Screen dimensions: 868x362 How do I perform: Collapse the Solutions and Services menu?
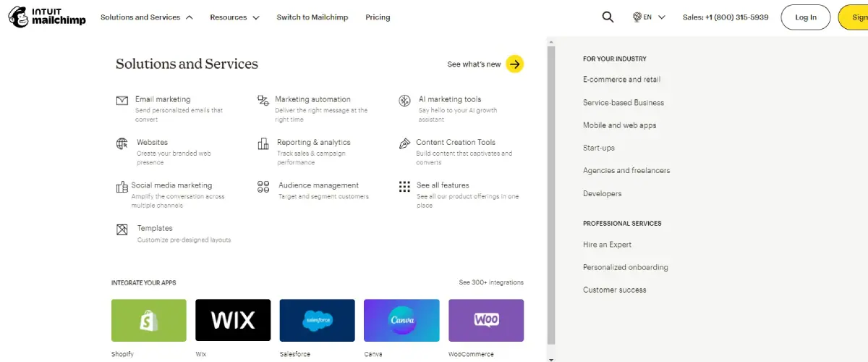click(147, 17)
